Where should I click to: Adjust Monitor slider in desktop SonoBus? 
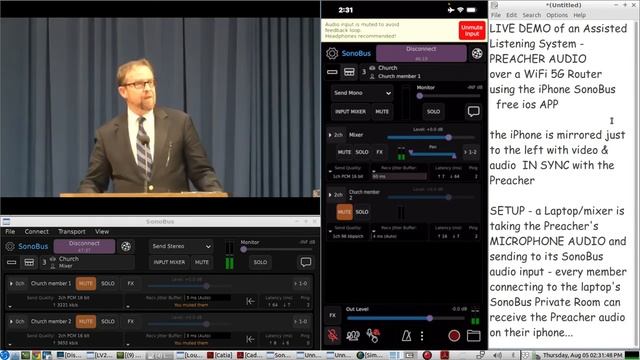[x=278, y=249]
